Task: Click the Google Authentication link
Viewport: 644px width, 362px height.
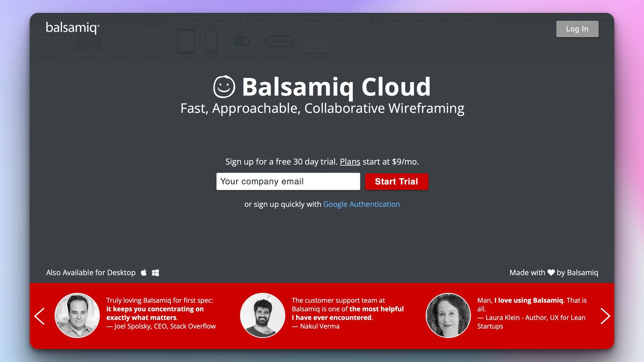Action: [x=361, y=204]
